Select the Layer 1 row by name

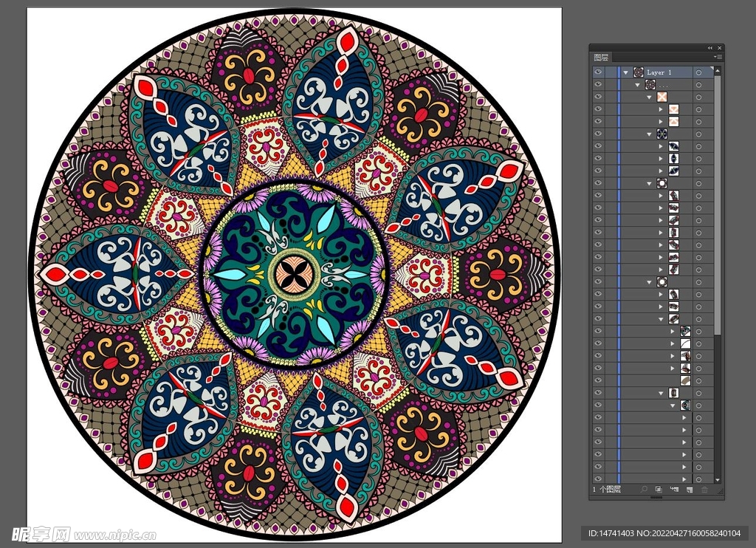tap(660, 72)
